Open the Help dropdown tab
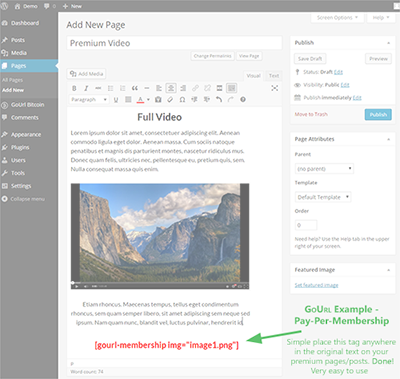The width and height of the screenshot is (400, 379). (x=381, y=18)
